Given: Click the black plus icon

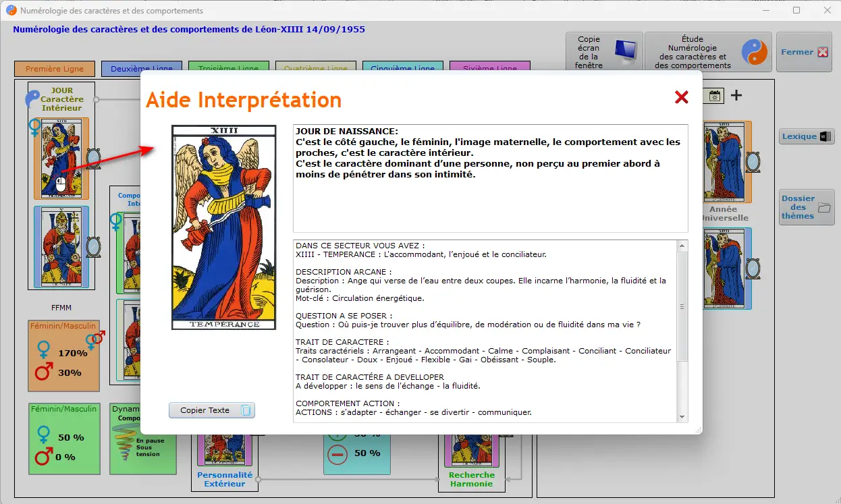Looking at the screenshot, I should click(736, 95).
